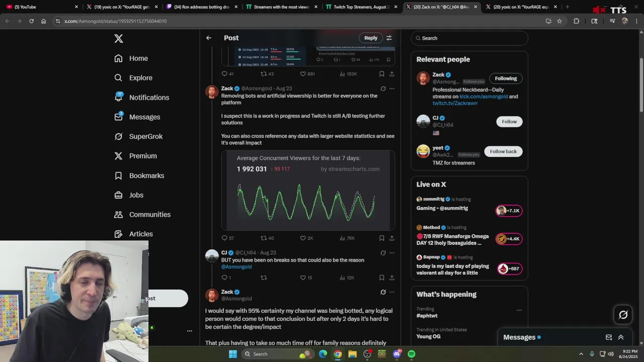Open the X logo home link
Image resolution: width=644 pixels, height=362 pixels.
[119, 39]
